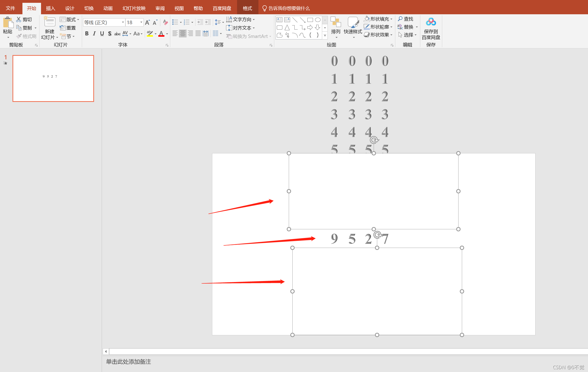Open the font size dropdown

141,22
